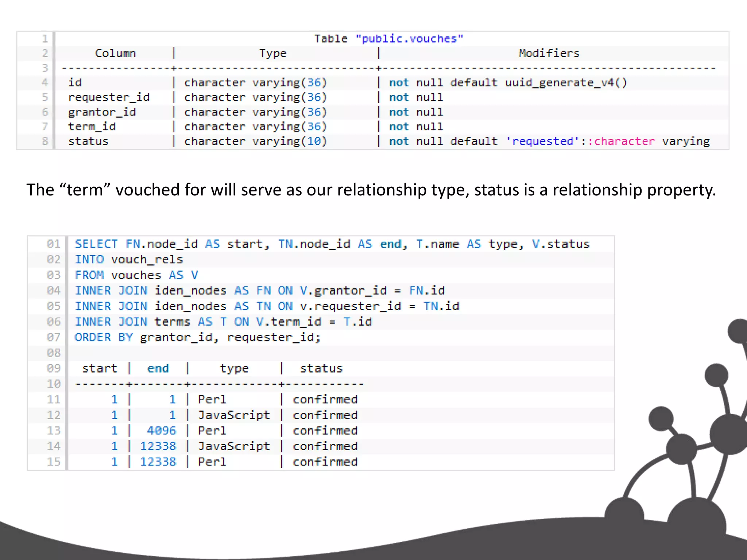
Task: Click line number 4 in the schema gutter
Action: pyautogui.click(x=45, y=83)
